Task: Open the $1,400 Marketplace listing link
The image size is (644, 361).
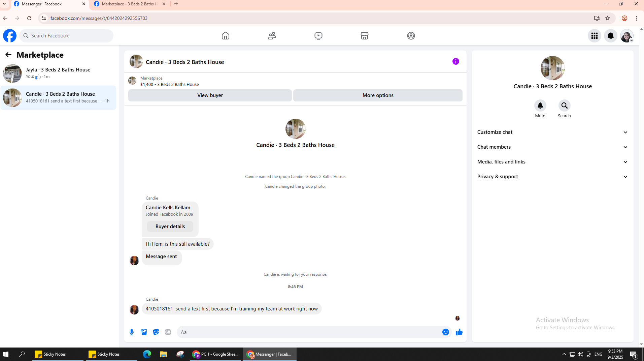Action: pyautogui.click(x=170, y=85)
